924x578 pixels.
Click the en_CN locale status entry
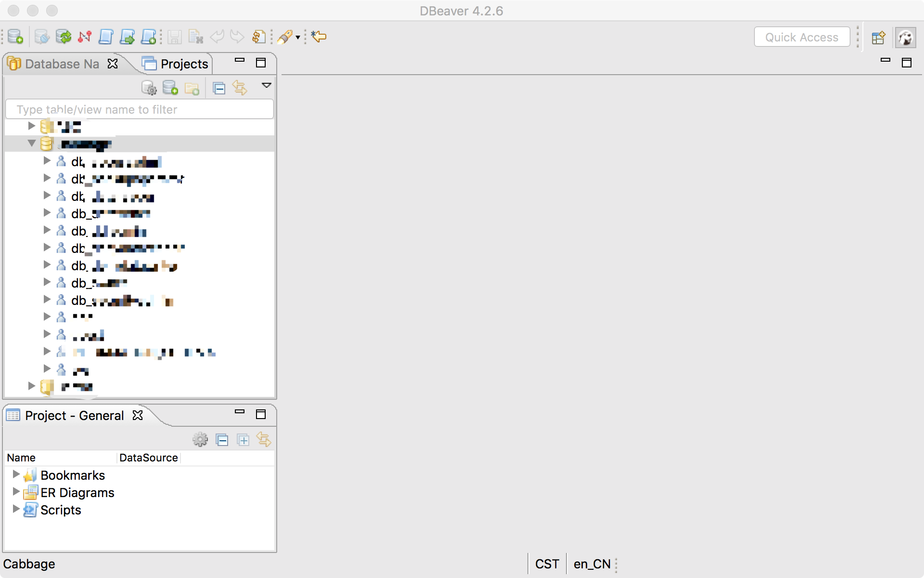coord(592,564)
